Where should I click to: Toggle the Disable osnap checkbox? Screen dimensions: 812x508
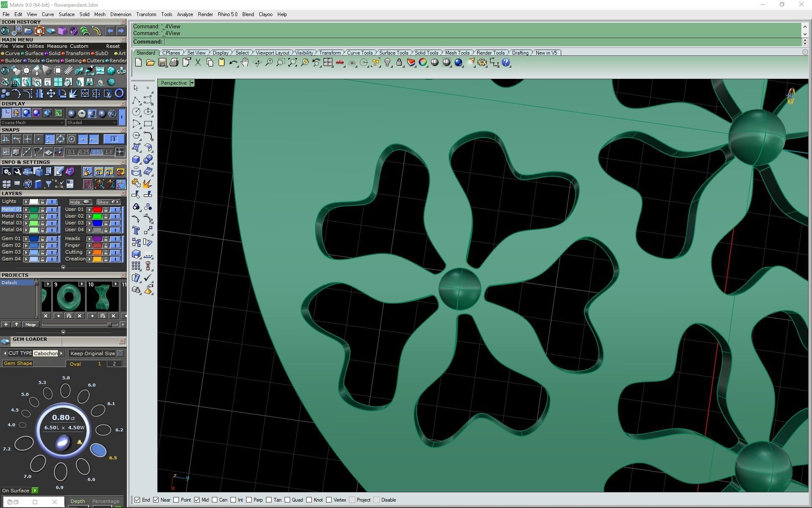377,500
